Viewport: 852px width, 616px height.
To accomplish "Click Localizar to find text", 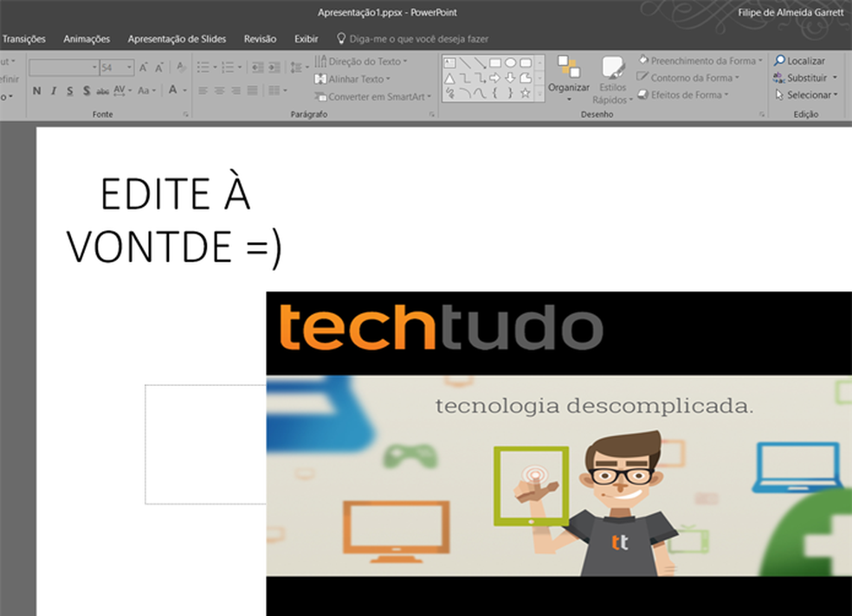I will click(800, 61).
